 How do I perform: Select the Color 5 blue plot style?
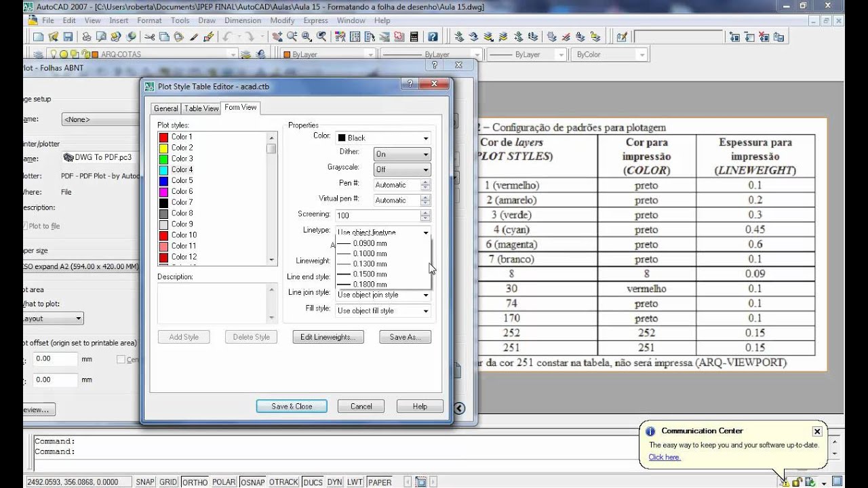(182, 180)
